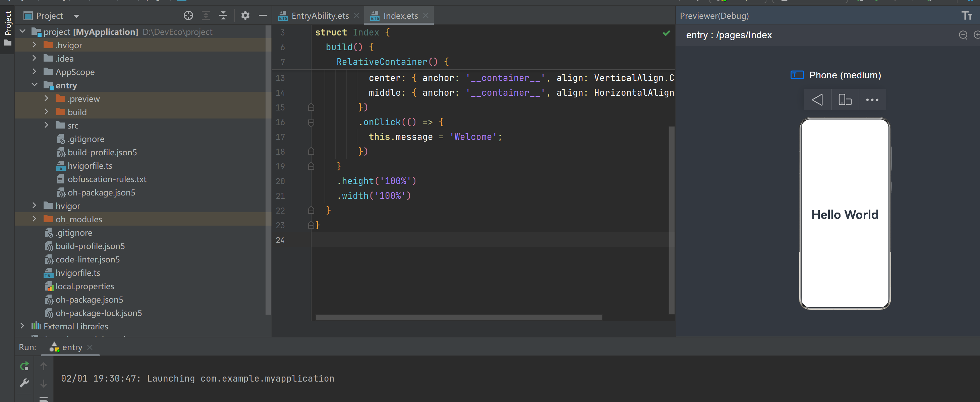Expand the src folder
Image resolution: width=980 pixels, height=402 pixels.
click(46, 125)
